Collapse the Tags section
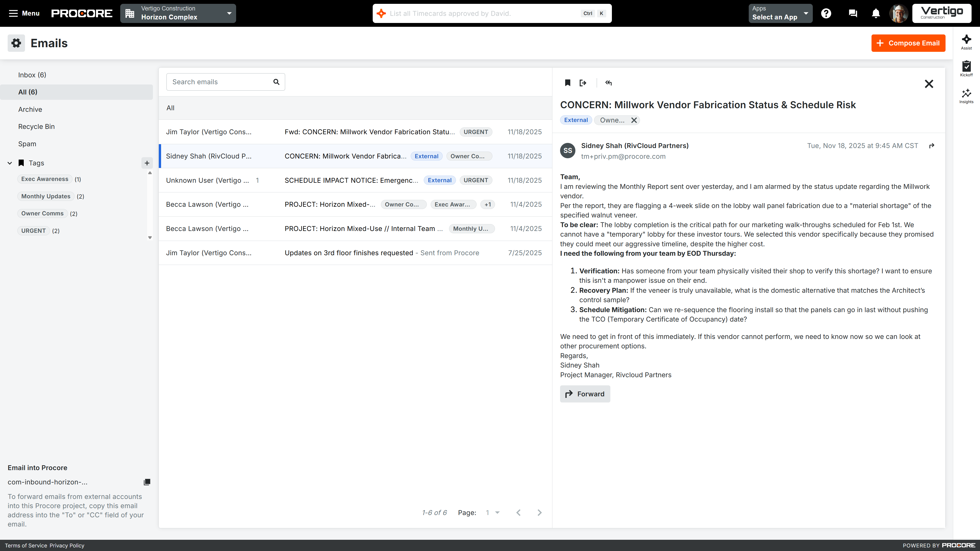Screen dimensions: 980x551 (x=9, y=163)
